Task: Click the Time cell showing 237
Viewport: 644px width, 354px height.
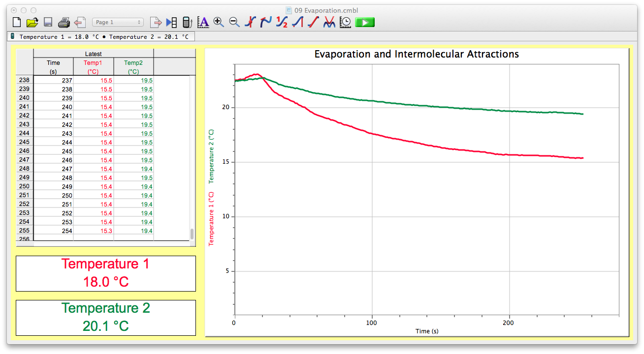Action: [53, 81]
